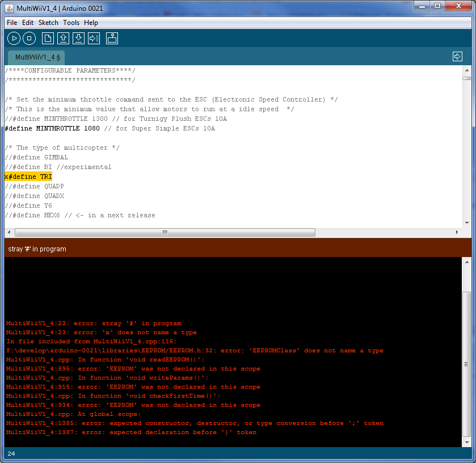Open the tab menu arrow button

(457, 57)
